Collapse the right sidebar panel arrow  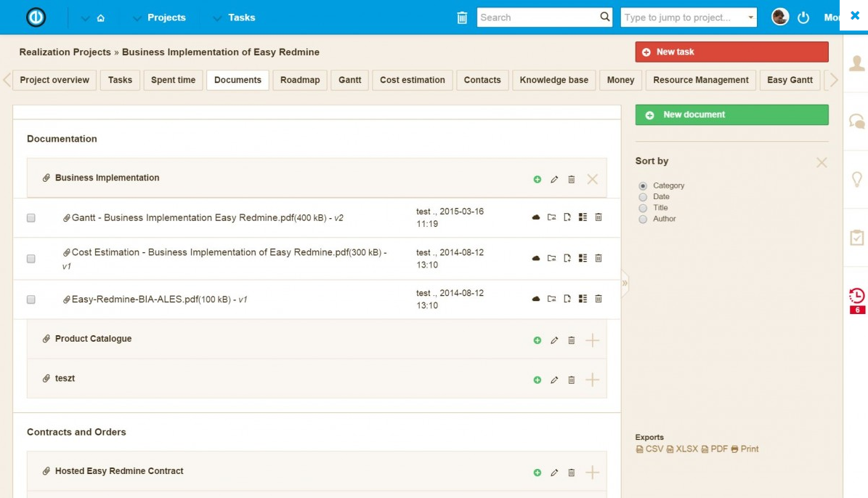coord(625,283)
